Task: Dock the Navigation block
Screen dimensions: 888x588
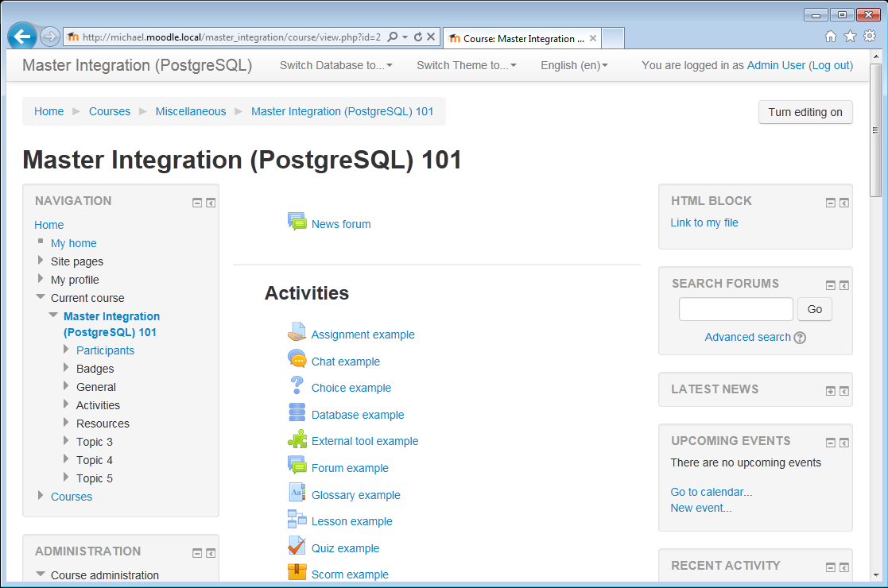Action: coord(211,203)
